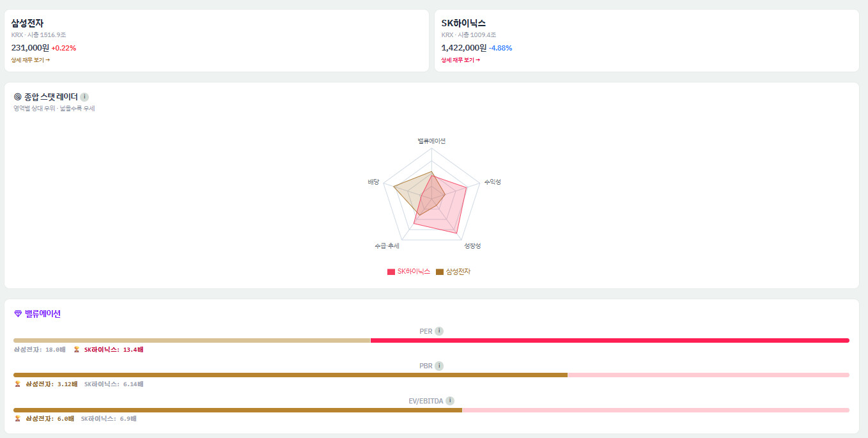Click the info icon beside PER
Screen dimensions: 868x438
click(439, 331)
